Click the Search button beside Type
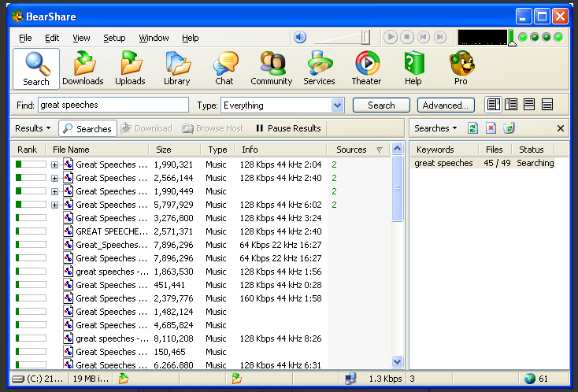The width and height of the screenshot is (578, 392). pos(381,105)
